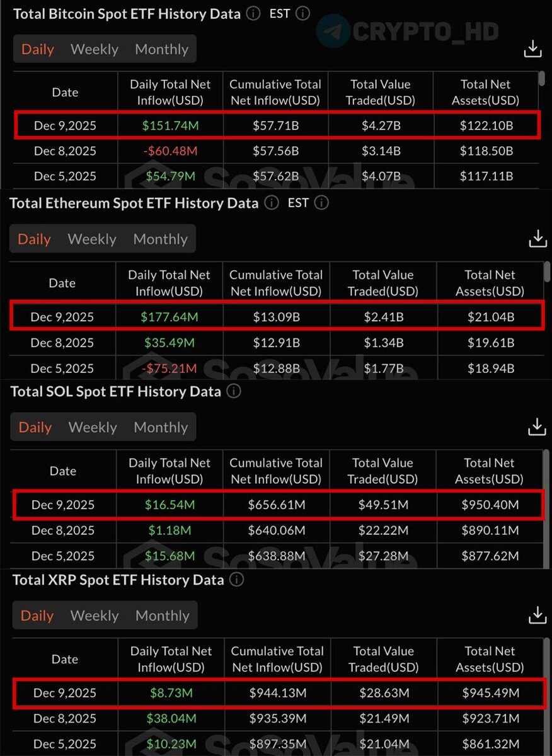Select Monthly tab in SOL section
The image size is (552, 756).
161,427
